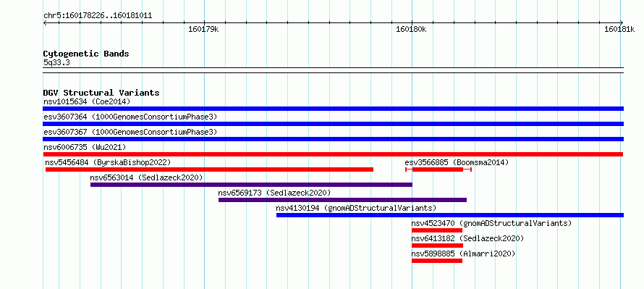
Task: Click the nsv5898885 (Almarri2020) label
Action: click(463, 254)
